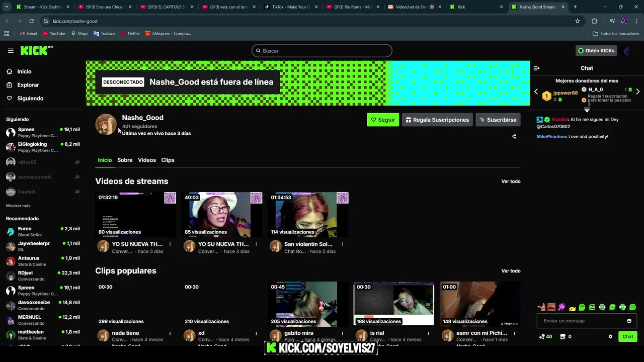Open RDjavi recommended channel
644x362 pixels.
pos(43,276)
